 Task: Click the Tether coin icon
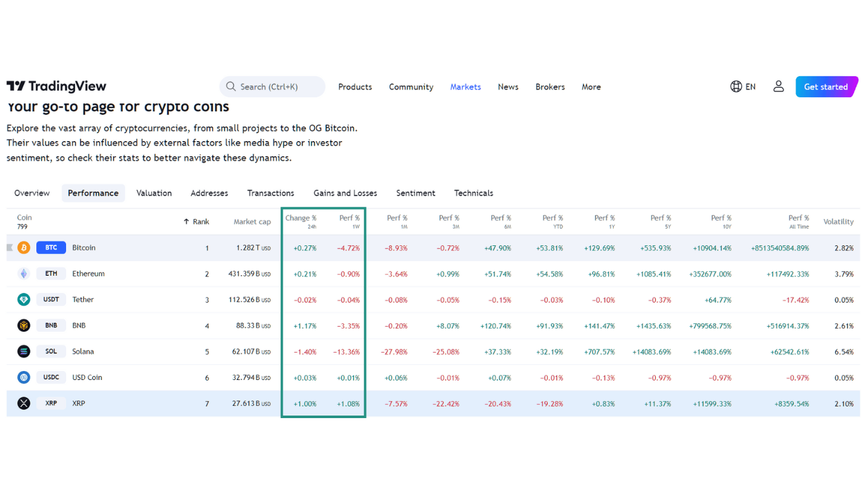24,300
